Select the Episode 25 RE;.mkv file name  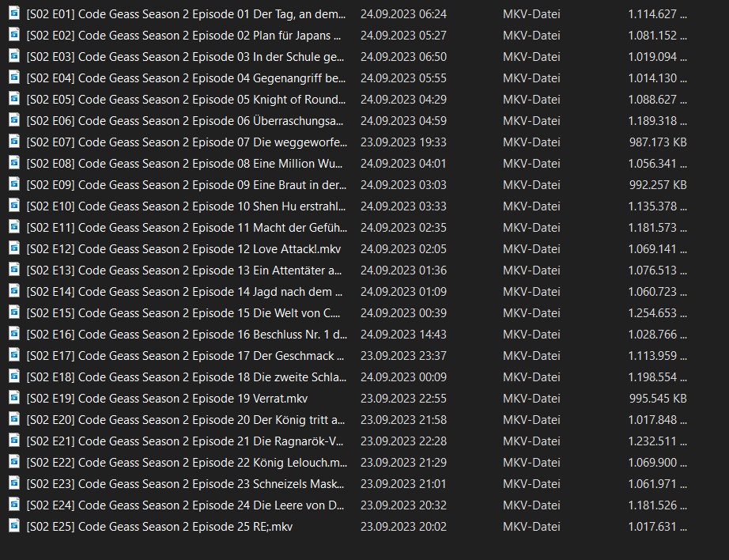159,527
